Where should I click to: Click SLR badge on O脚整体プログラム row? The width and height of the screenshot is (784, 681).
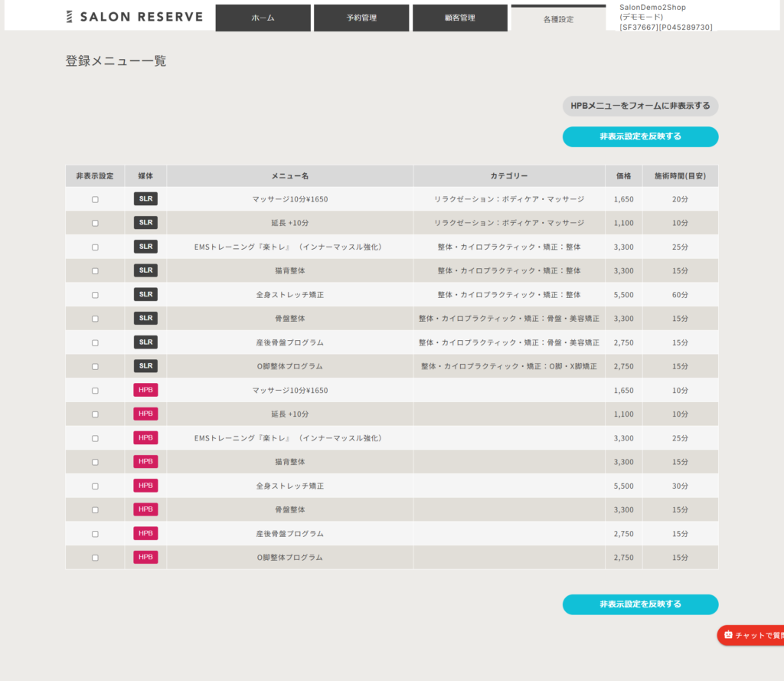(145, 366)
